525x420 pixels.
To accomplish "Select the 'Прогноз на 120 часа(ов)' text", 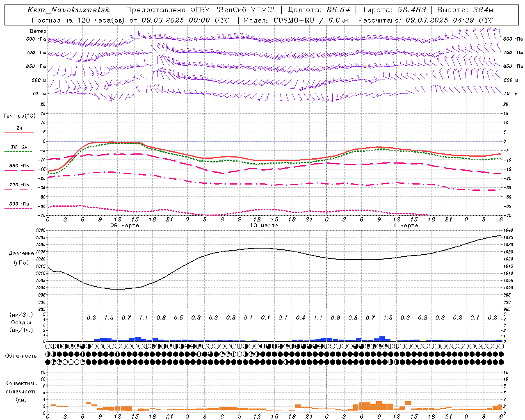I will (x=78, y=20).
